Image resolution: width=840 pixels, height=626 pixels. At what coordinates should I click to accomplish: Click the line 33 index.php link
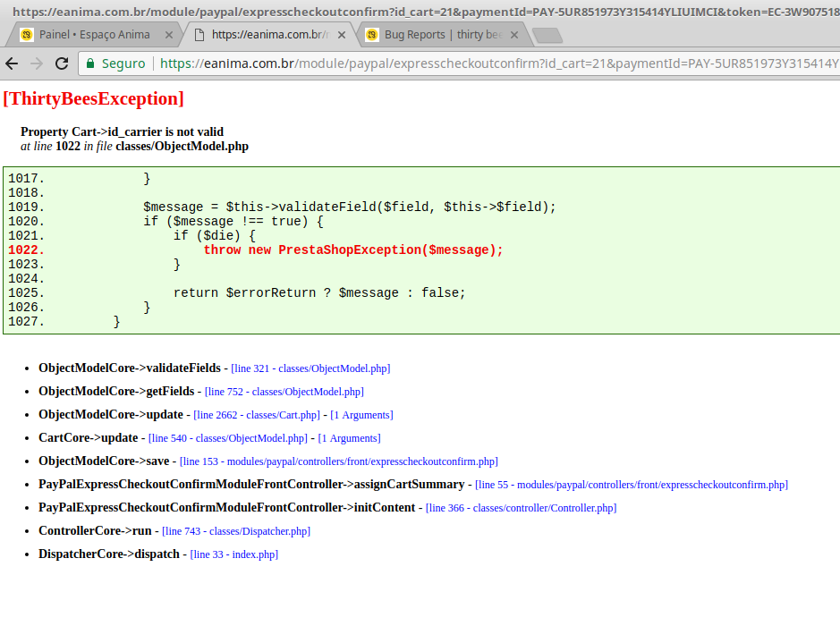[233, 554]
